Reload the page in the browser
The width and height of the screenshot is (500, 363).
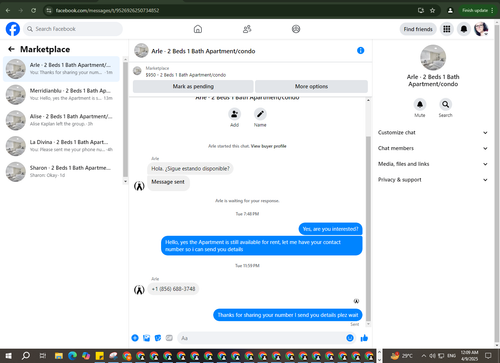[x=33, y=10]
